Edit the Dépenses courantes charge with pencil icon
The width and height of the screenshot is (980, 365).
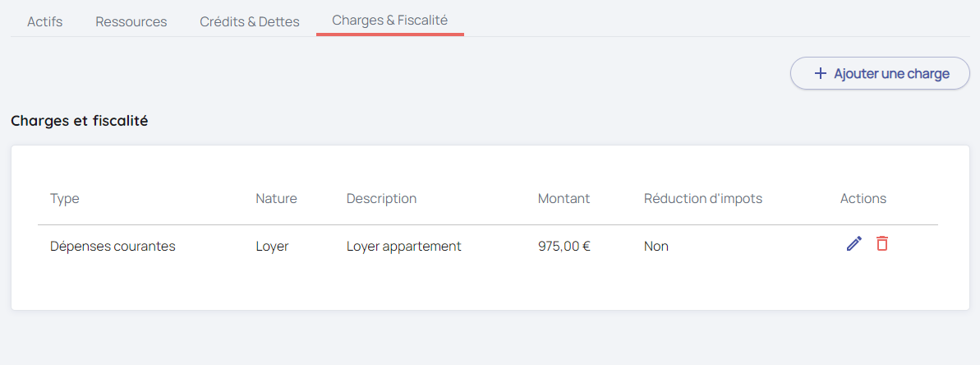click(854, 243)
